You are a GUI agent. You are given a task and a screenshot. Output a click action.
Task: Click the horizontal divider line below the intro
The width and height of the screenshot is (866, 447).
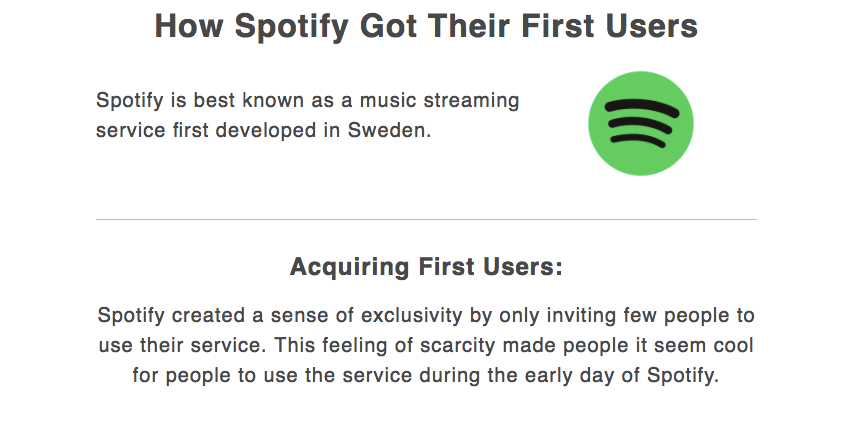[x=426, y=219]
